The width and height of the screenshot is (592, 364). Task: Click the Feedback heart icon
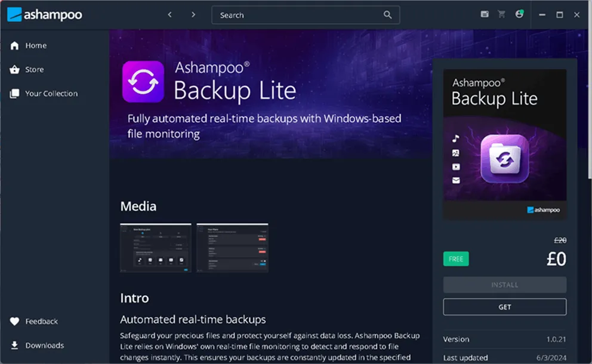click(15, 322)
